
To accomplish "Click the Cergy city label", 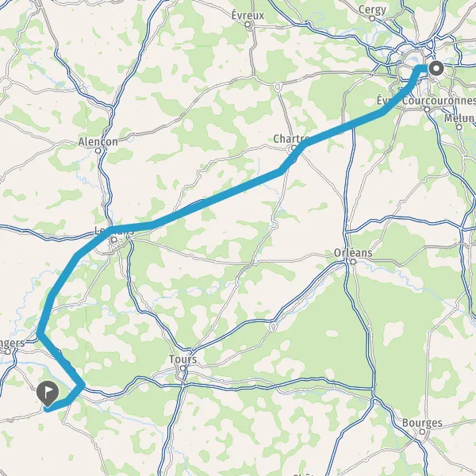I will click(372, 10).
